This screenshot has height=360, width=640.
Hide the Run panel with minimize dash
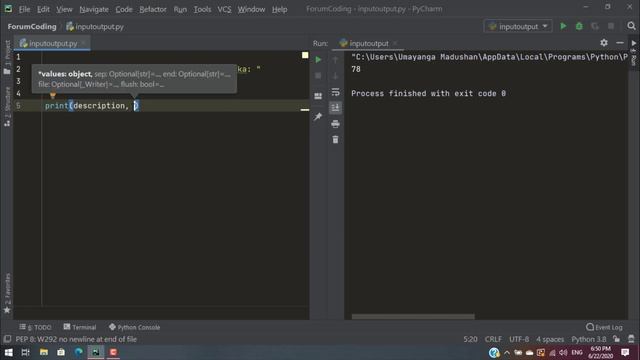pos(620,42)
